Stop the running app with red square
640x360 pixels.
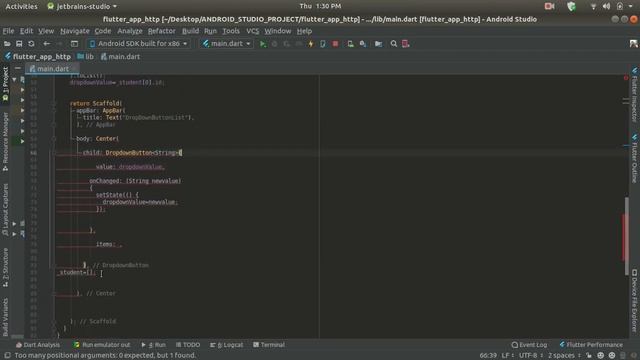pyautogui.click(x=335, y=44)
